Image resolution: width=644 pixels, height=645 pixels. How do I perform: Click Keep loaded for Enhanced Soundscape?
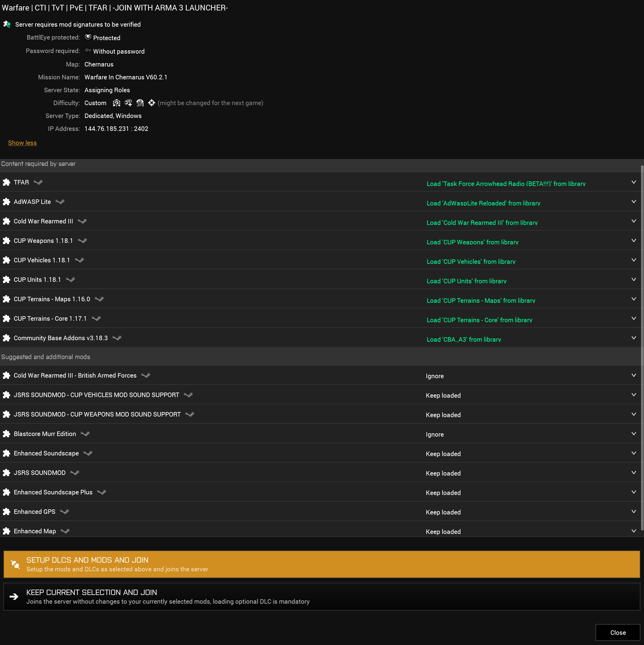click(x=443, y=454)
